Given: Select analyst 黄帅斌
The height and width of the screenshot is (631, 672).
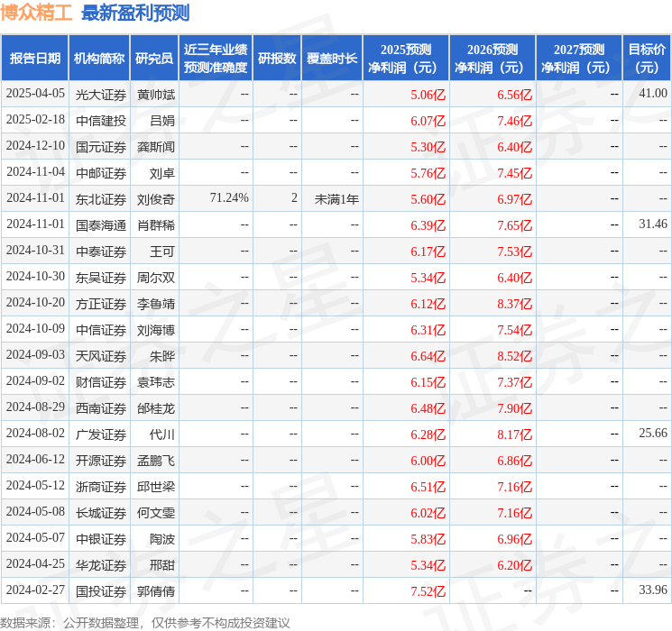Looking at the screenshot, I should [x=156, y=95].
